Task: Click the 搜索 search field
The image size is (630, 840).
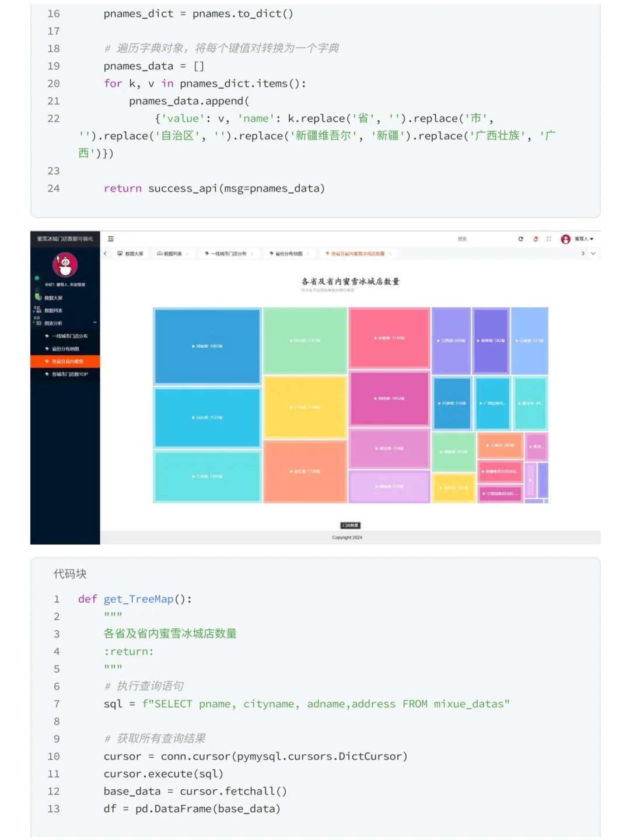Action: pos(463,239)
